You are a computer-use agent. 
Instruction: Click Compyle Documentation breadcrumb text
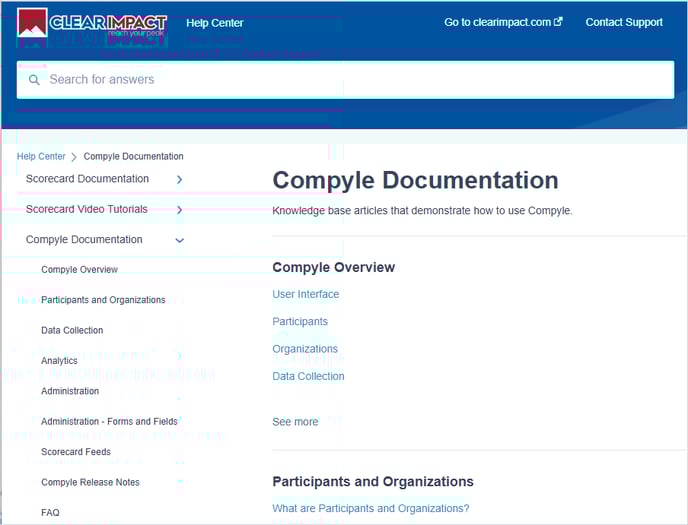coord(133,156)
